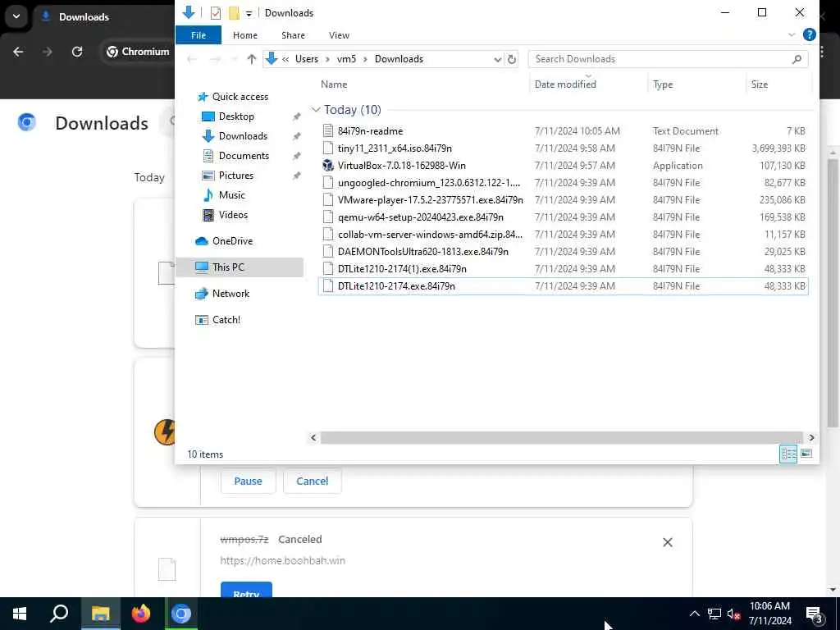Screen dimensions: 840x630
Task: Click the VirtualBox application icon
Action: (328, 166)
